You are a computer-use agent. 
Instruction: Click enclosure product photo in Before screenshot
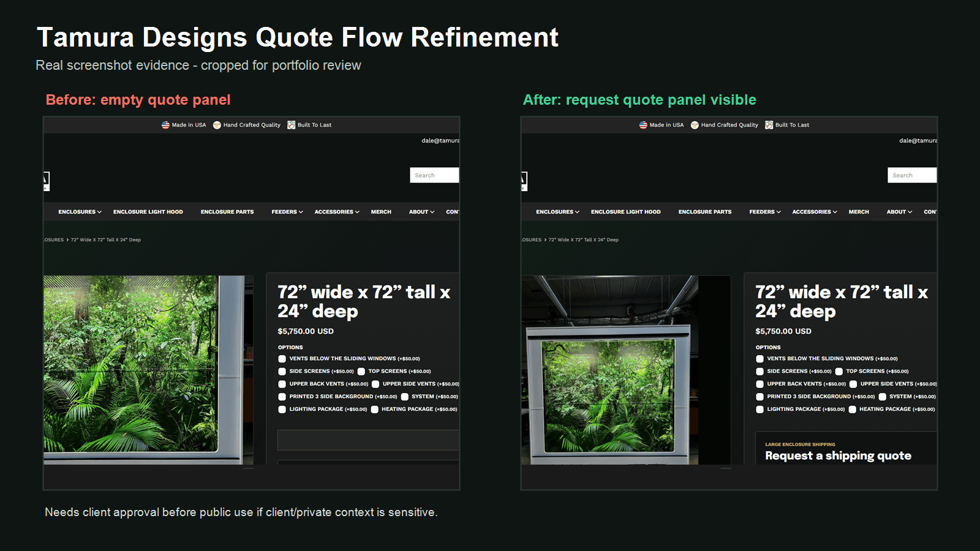tap(148, 370)
